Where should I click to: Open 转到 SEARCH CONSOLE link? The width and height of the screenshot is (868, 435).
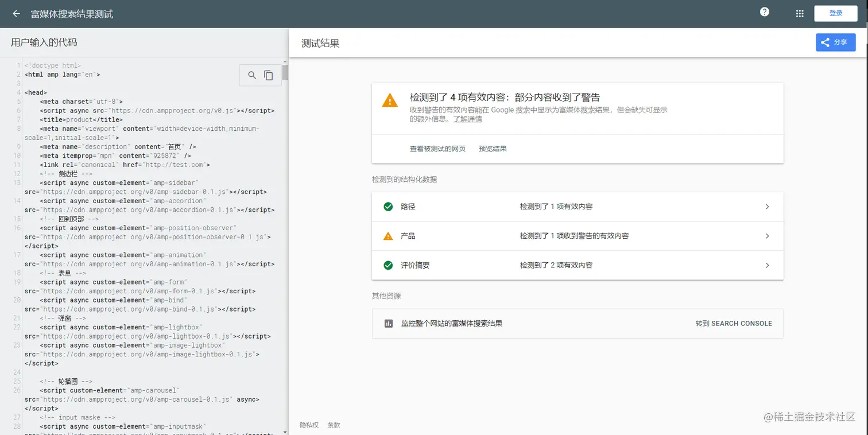pos(734,324)
